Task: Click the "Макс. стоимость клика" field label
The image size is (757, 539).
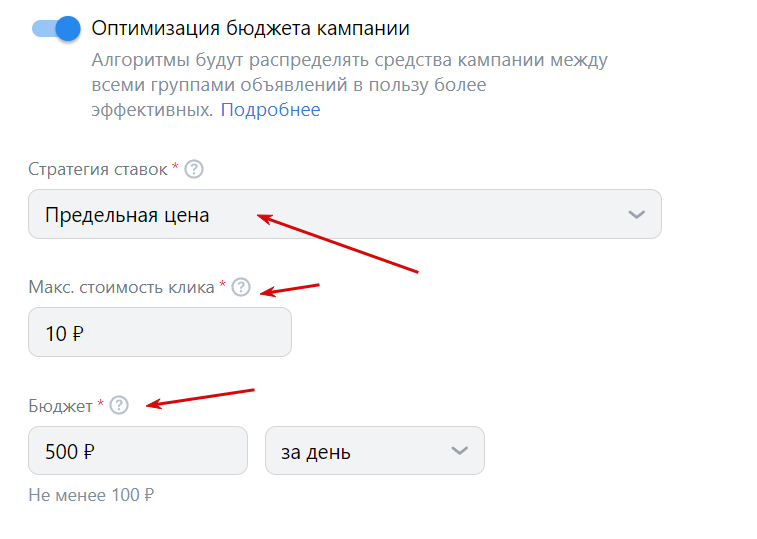Action: (x=121, y=288)
